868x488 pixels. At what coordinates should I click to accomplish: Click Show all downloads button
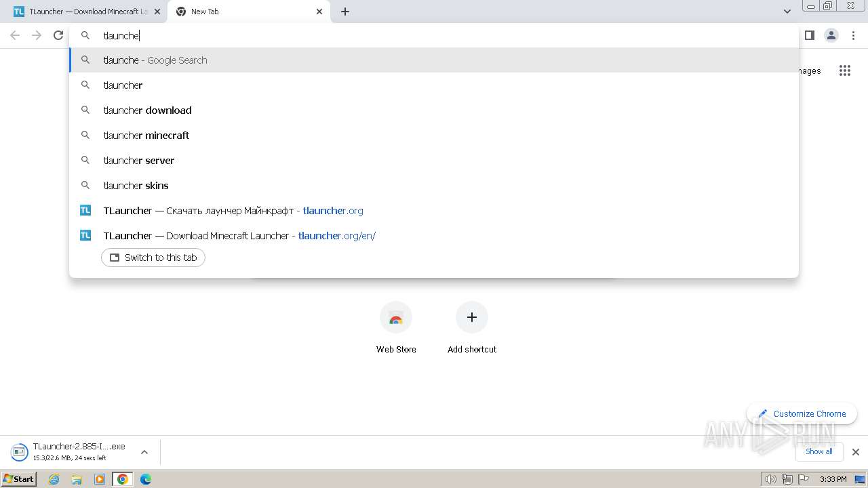pos(818,451)
